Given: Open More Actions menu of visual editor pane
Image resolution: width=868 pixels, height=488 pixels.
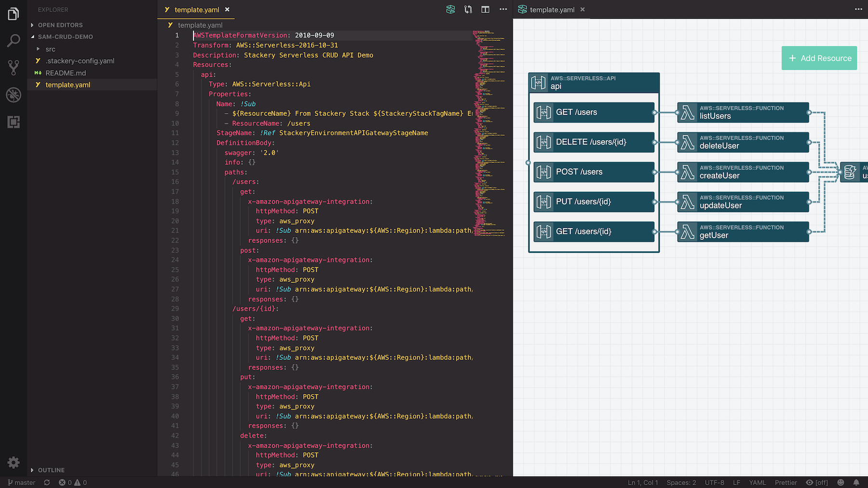Looking at the screenshot, I should [858, 9].
